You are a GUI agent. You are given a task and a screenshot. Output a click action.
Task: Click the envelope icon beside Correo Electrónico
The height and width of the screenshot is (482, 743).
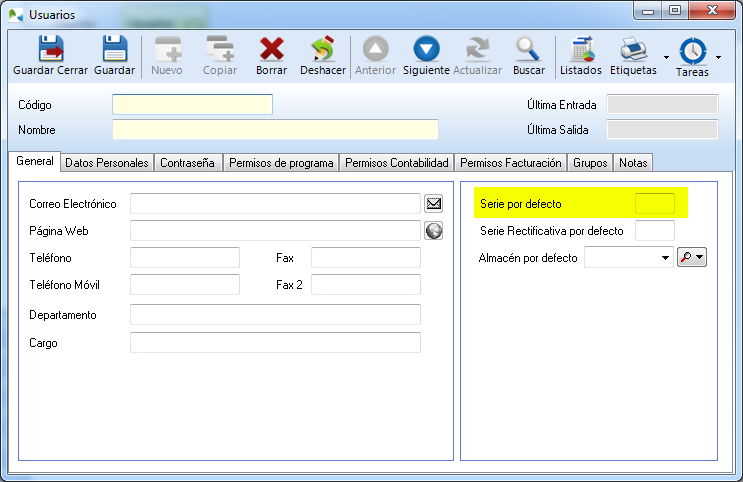[x=434, y=204]
